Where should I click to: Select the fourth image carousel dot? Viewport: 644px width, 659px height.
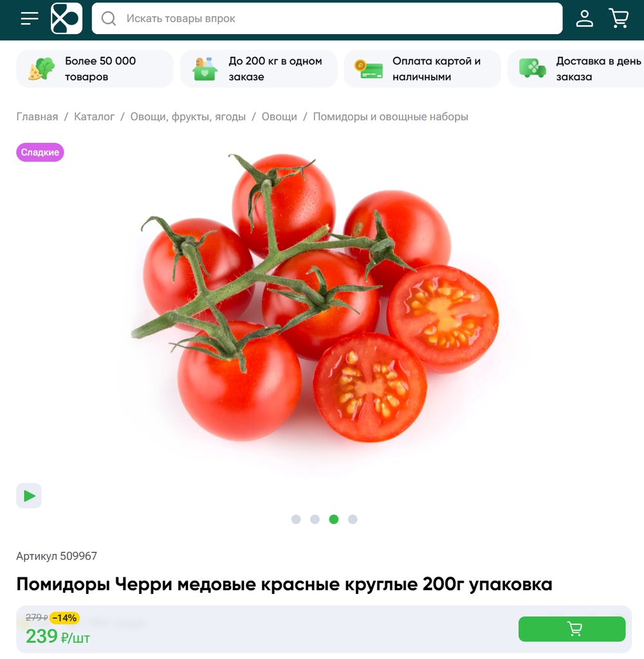[x=353, y=519]
